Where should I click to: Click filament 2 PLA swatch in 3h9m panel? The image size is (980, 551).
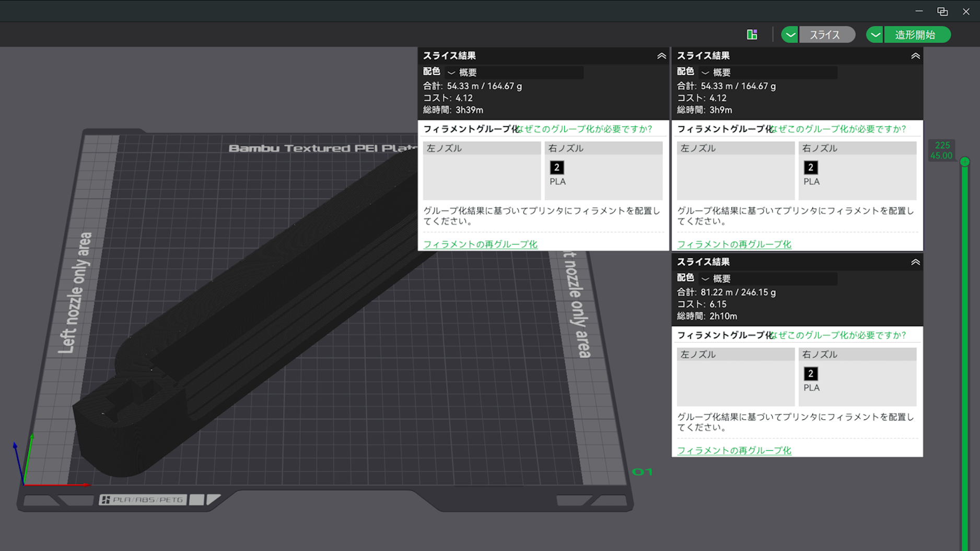(x=811, y=167)
